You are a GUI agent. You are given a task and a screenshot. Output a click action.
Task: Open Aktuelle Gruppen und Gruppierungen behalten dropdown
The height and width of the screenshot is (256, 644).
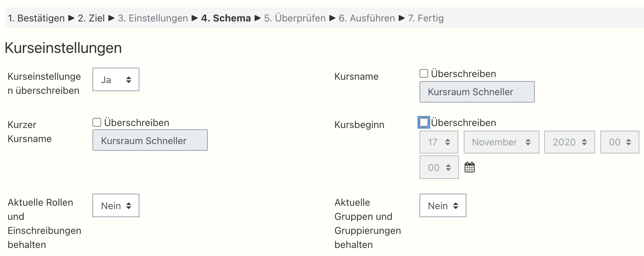[443, 206]
